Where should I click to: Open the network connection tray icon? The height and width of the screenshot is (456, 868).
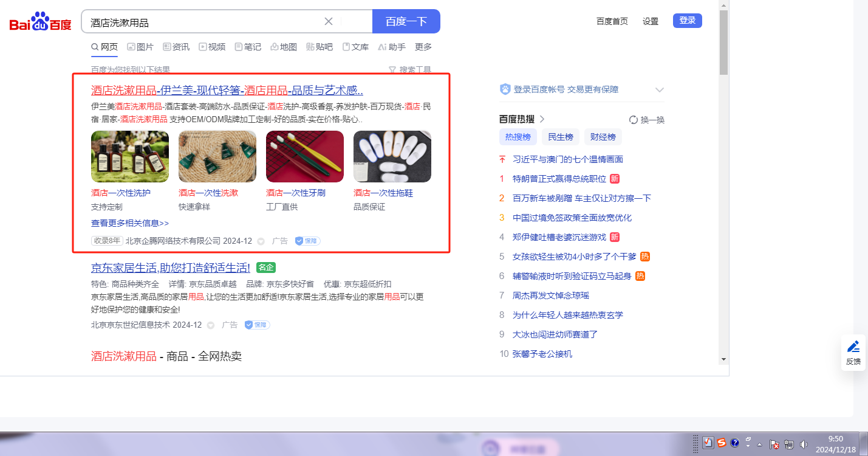(790, 444)
